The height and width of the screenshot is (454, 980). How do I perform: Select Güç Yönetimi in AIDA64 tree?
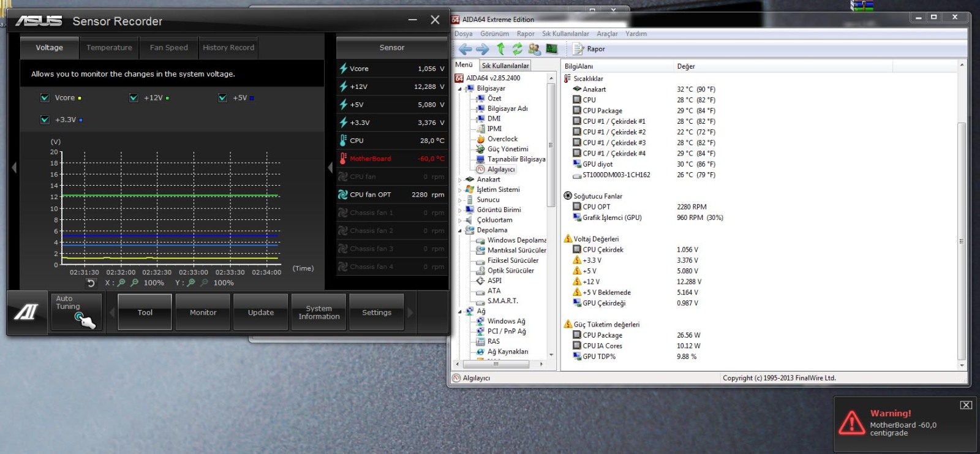click(508, 149)
